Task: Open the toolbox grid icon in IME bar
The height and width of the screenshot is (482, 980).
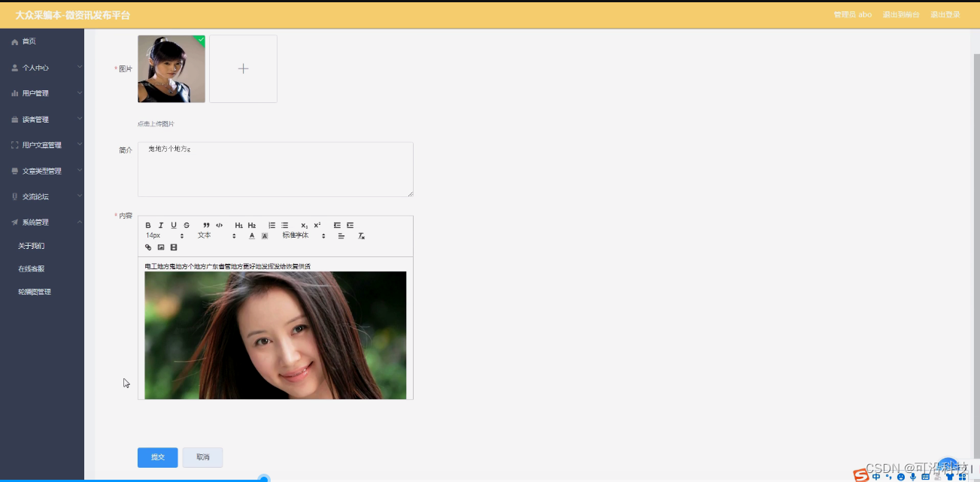Action: pyautogui.click(x=961, y=476)
